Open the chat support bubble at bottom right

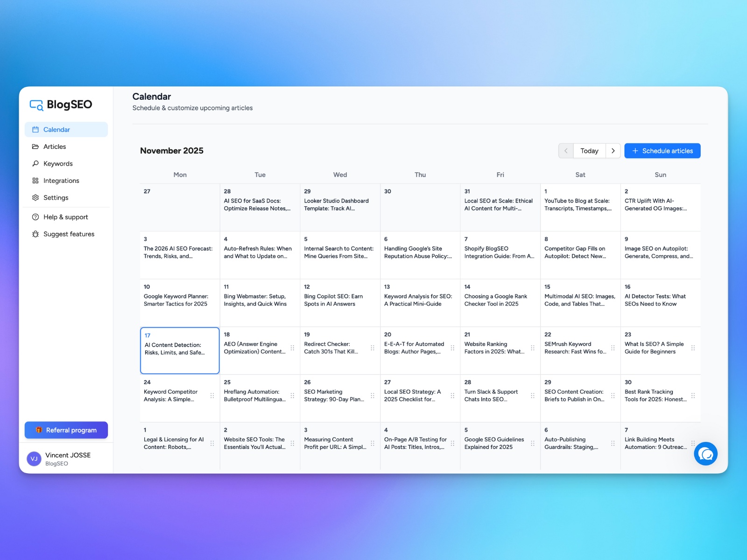point(705,453)
